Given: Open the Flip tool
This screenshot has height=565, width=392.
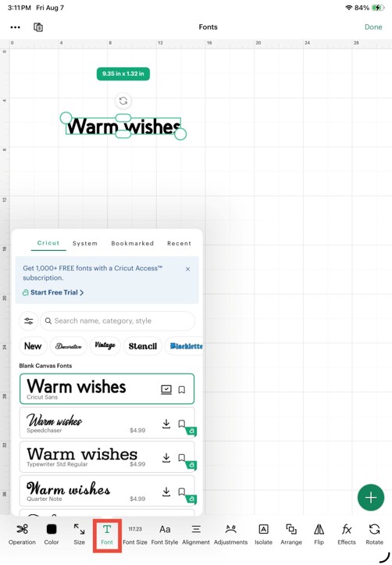Looking at the screenshot, I should pos(319,534).
